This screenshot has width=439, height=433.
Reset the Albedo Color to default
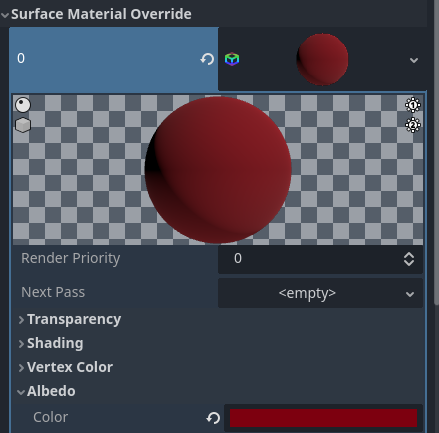pos(213,418)
